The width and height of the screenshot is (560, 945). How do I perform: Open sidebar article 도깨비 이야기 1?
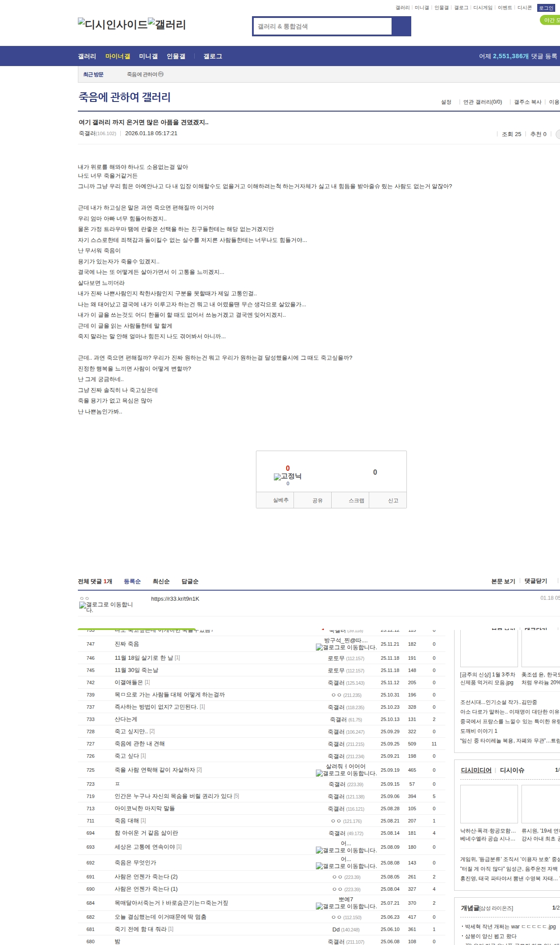point(479,731)
